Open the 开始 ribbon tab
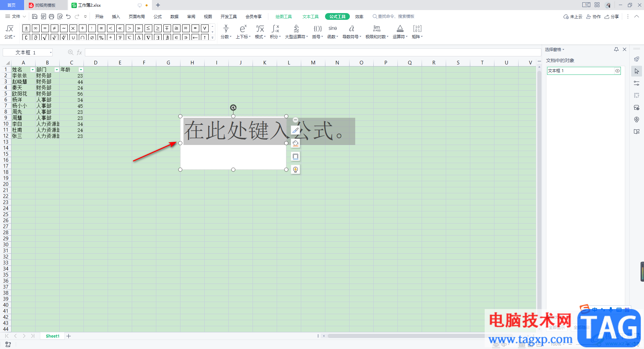 coord(99,16)
